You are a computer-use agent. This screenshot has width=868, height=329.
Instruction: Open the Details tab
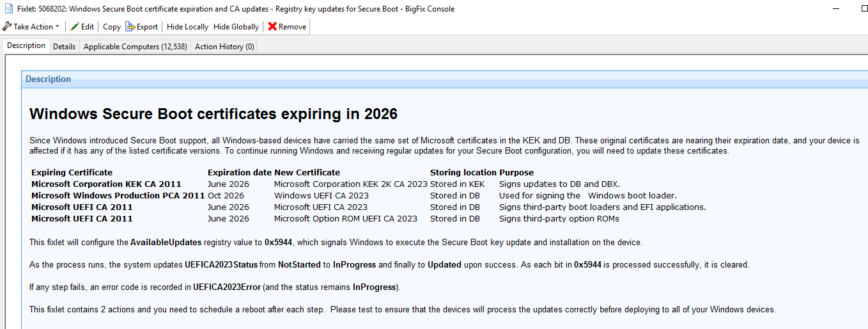tap(64, 47)
